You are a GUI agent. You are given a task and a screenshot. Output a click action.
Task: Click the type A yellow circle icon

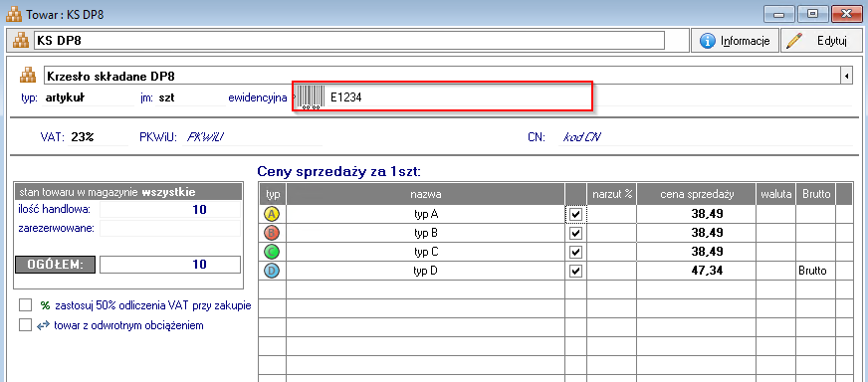click(x=273, y=214)
